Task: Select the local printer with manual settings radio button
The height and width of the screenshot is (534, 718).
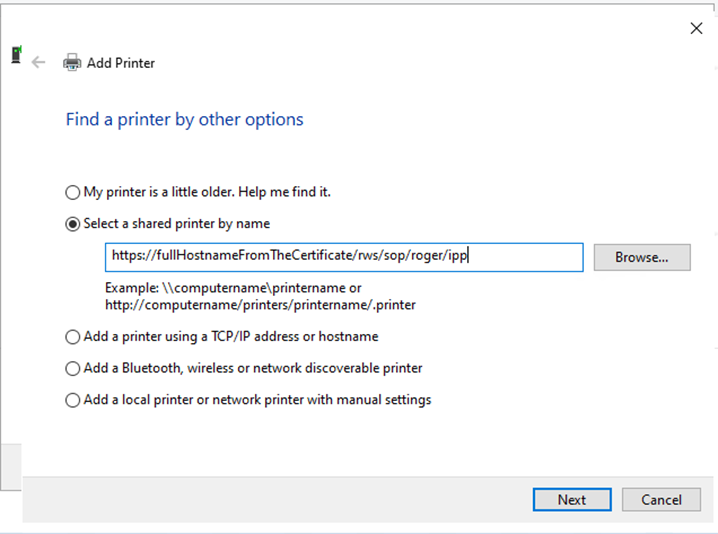Action: pos(72,400)
